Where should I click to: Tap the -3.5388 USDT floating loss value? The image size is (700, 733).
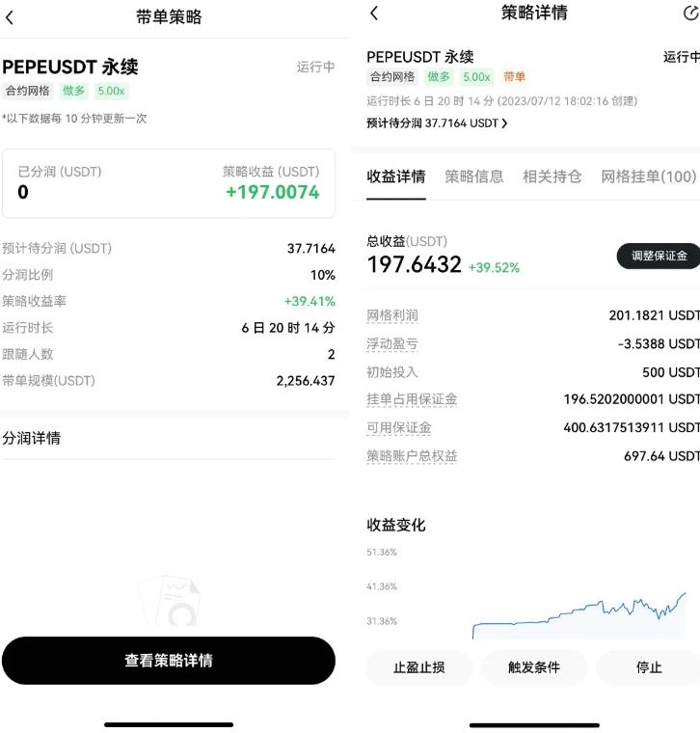coord(659,344)
